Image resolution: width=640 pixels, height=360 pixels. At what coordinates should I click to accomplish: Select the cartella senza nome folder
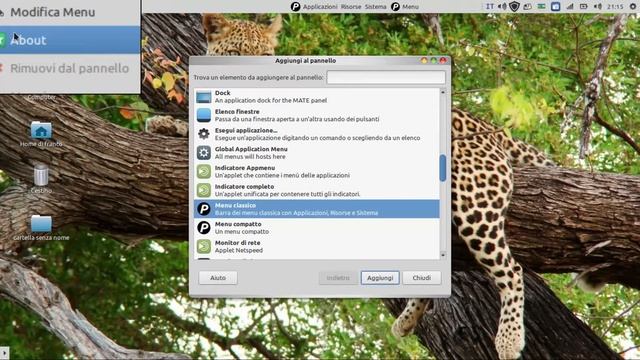41,224
